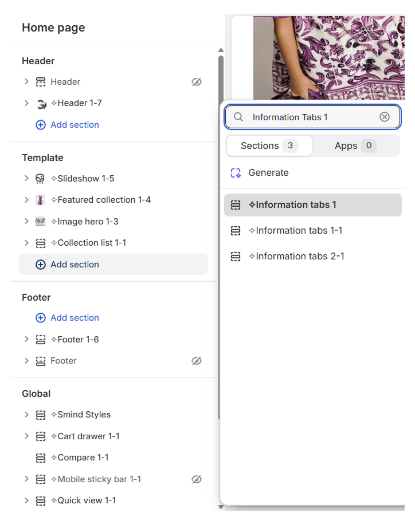Screen dimensions: 415x532
Task: Click the Image hero 1-3 thumbnail icon
Action: [x=40, y=222]
